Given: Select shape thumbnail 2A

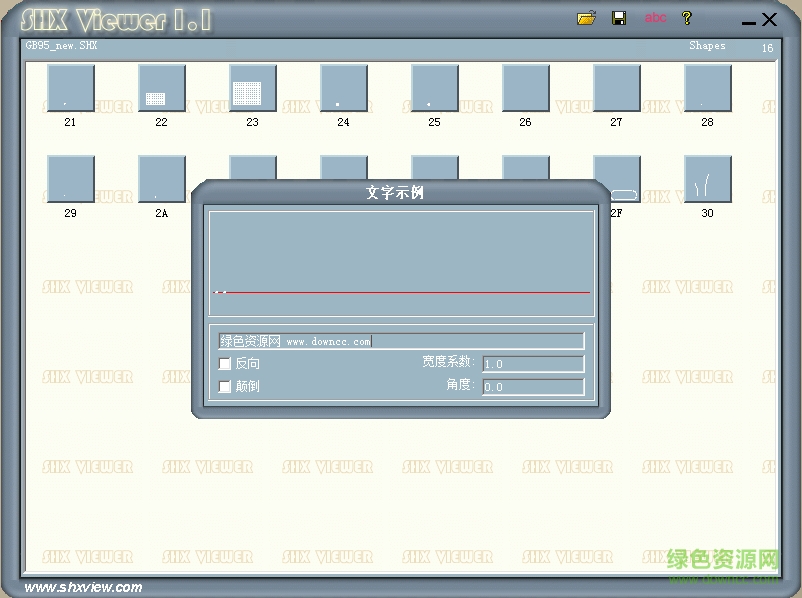Looking at the screenshot, I should click(x=161, y=180).
